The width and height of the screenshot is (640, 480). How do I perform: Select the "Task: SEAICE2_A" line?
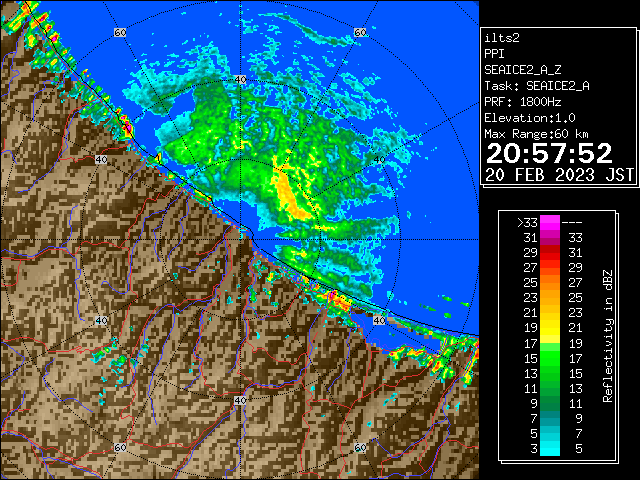[x=537, y=86]
